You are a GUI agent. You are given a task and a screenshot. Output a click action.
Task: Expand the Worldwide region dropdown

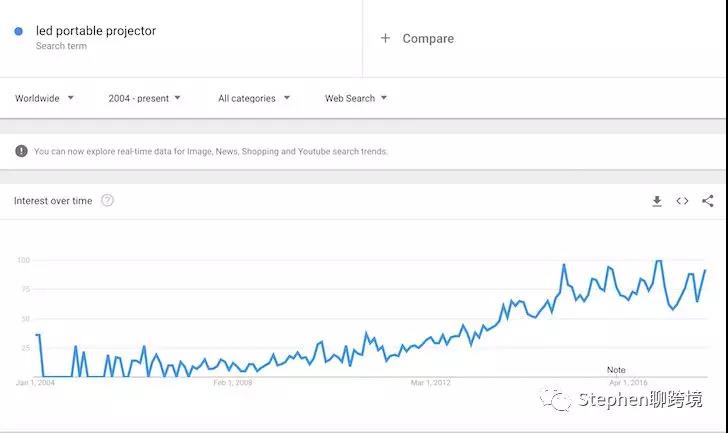coord(44,98)
